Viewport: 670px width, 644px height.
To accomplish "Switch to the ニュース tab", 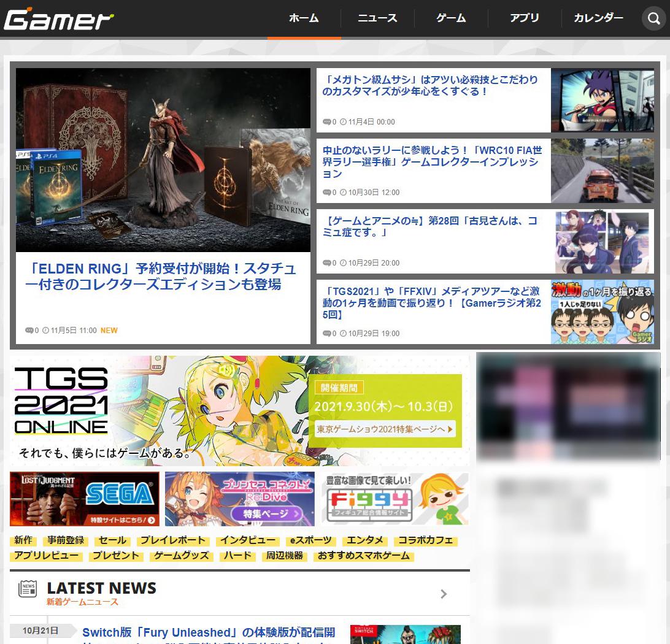I will (377, 18).
